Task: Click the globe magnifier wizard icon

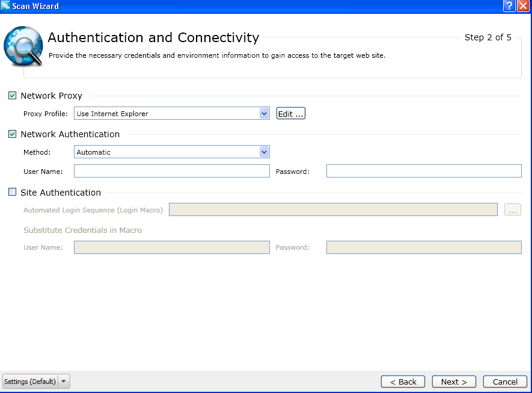Action: (x=23, y=46)
